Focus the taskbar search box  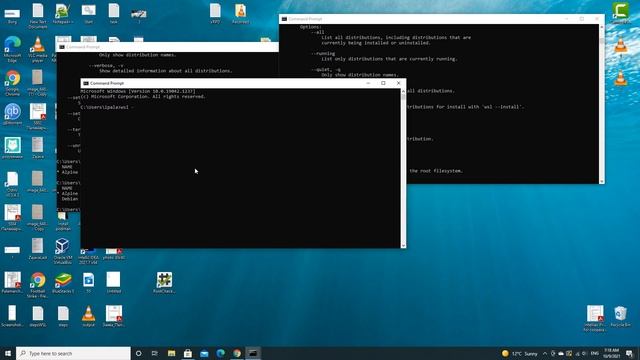[x=73, y=353]
